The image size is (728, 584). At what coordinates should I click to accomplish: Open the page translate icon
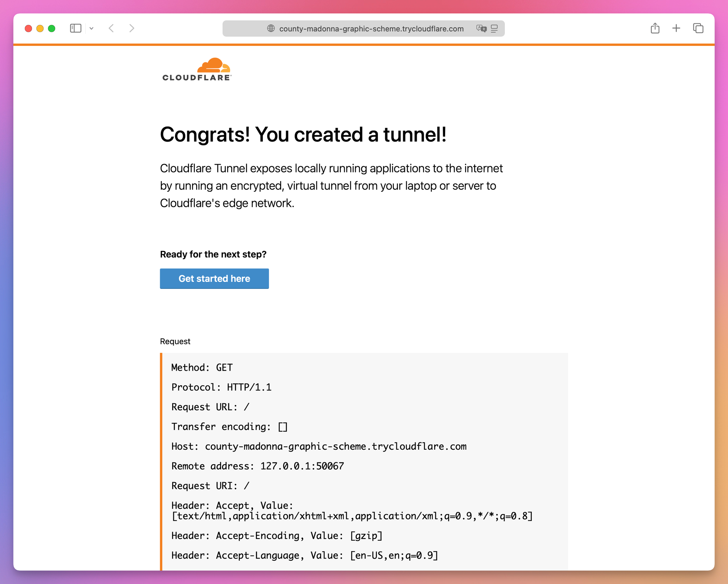click(481, 28)
